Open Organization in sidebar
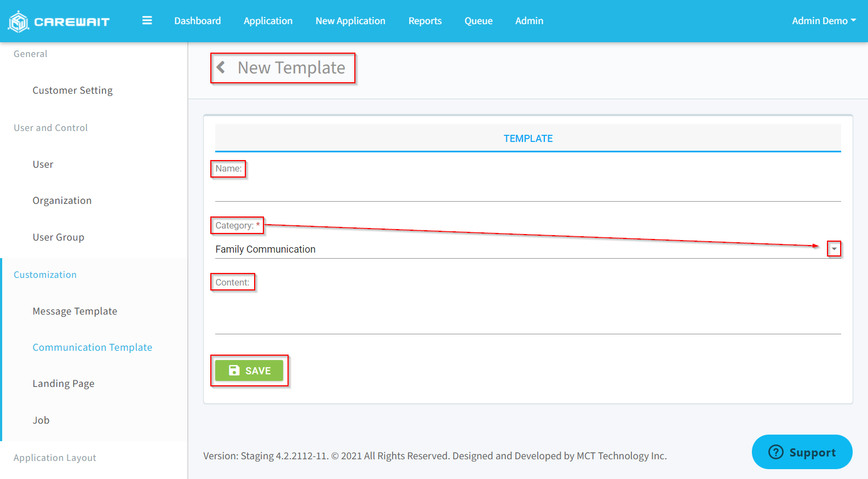The width and height of the screenshot is (868, 479). (62, 201)
